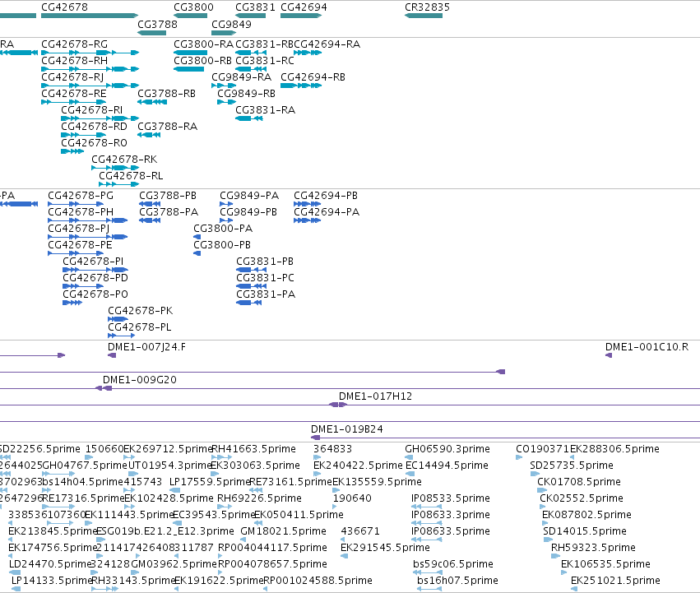
Task: Click transcript CG9849-RB
Action: (227, 102)
